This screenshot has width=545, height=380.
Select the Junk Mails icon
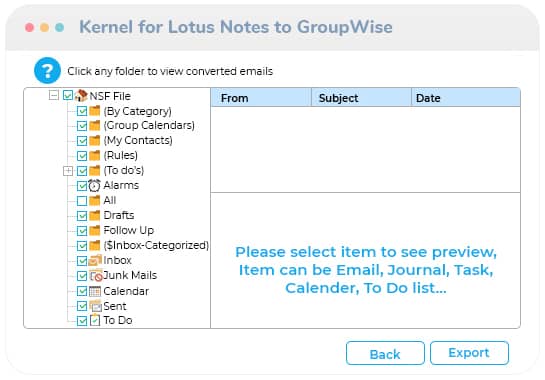click(96, 275)
